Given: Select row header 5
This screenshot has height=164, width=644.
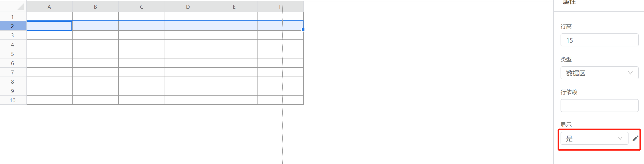Looking at the screenshot, I should click(13, 54).
